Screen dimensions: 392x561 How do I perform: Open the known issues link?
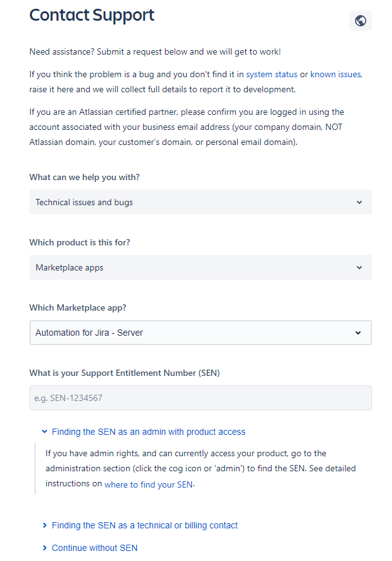(x=336, y=74)
